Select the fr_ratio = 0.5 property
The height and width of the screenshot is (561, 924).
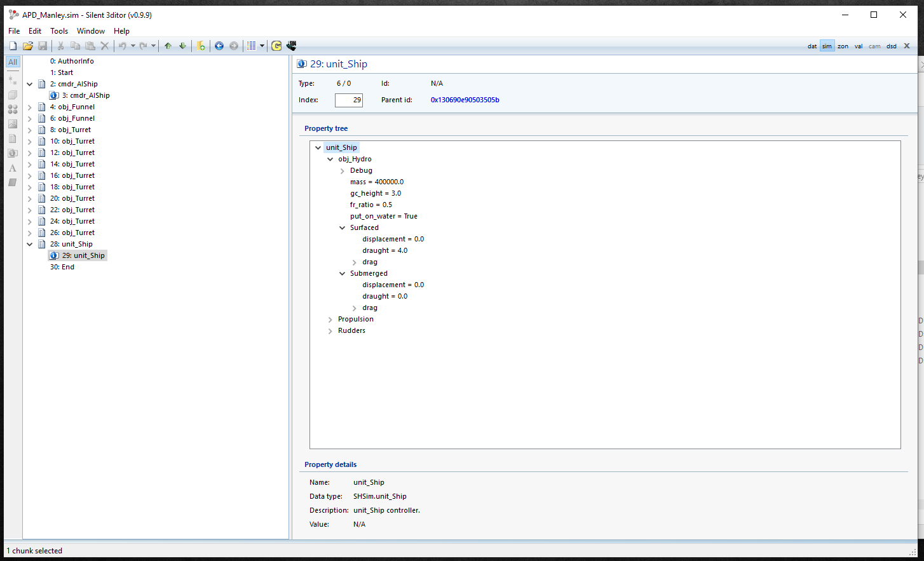371,205
